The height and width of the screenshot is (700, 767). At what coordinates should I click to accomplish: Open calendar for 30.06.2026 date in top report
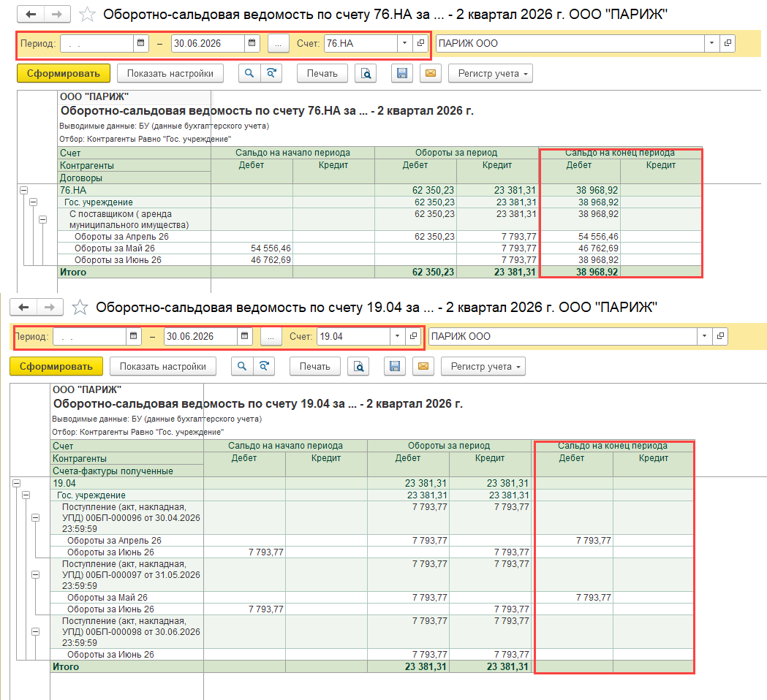(x=252, y=43)
